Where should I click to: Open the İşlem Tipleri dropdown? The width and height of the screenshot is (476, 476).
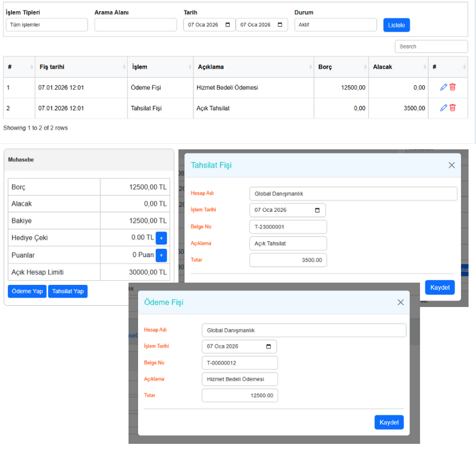click(47, 25)
